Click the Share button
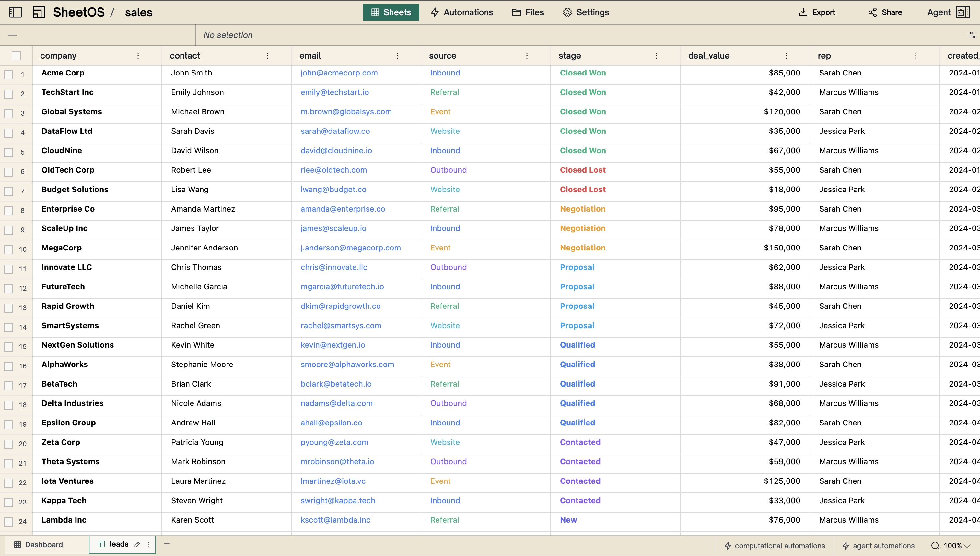Viewport: 980px width, 556px height. [x=885, y=12]
